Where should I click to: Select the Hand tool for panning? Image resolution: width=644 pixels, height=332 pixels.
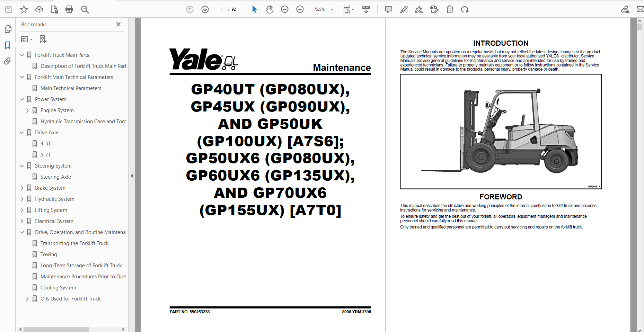pos(270,9)
